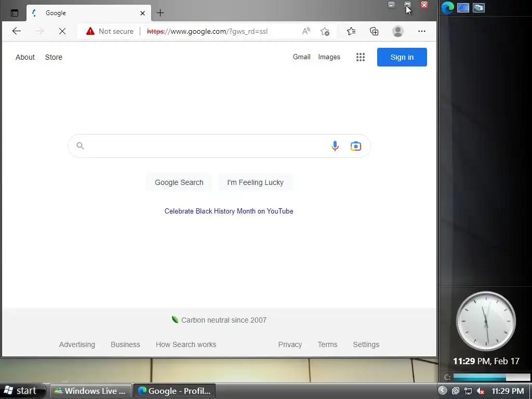Add this page to favorites
The width and height of the screenshot is (532, 399).
tap(325, 31)
